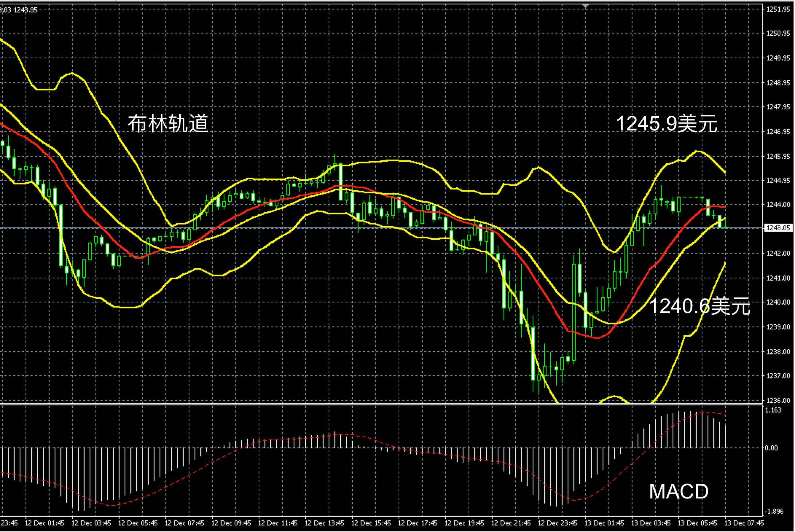
Task: Click the 12 Dec 19:45 time label
Action: point(464,523)
